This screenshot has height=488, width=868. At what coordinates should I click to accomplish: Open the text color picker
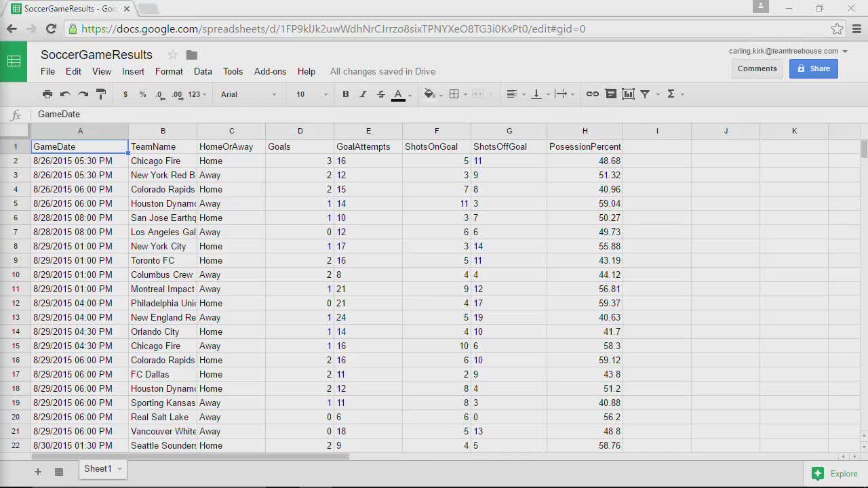pyautogui.click(x=399, y=94)
